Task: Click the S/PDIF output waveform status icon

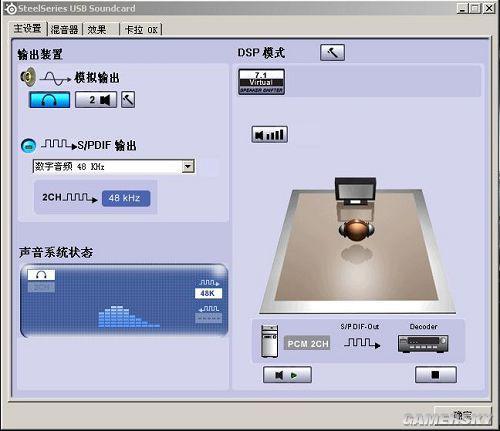Action: point(209,283)
